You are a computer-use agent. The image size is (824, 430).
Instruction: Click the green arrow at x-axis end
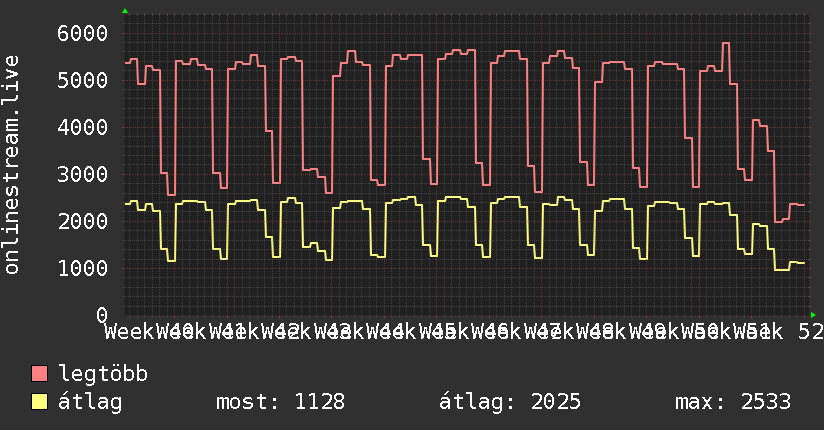[x=813, y=315]
